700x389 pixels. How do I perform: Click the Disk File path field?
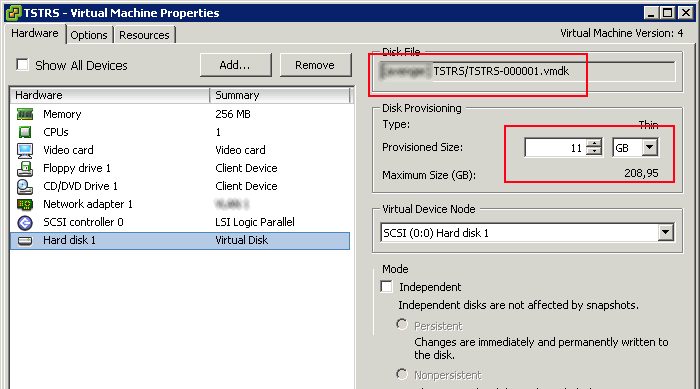pyautogui.click(x=528, y=71)
